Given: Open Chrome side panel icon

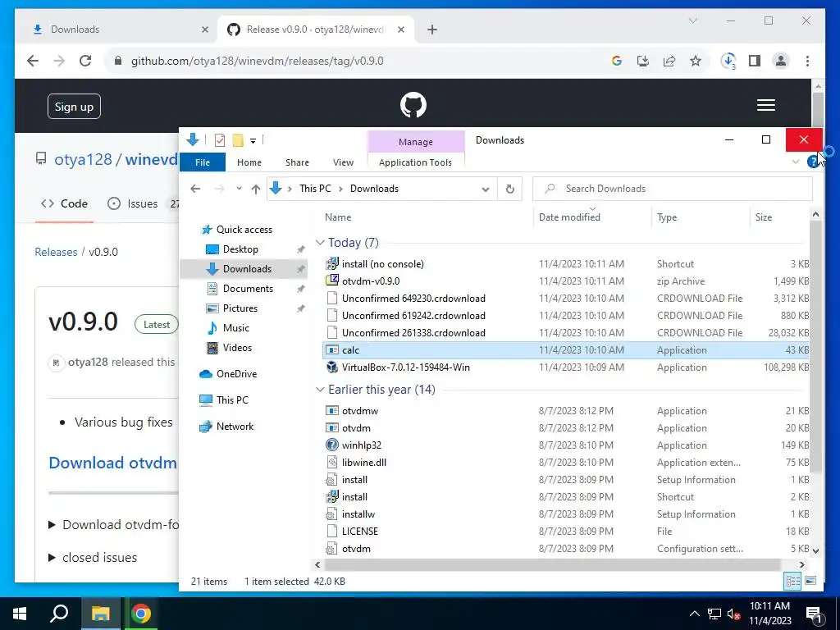Looking at the screenshot, I should point(755,61).
